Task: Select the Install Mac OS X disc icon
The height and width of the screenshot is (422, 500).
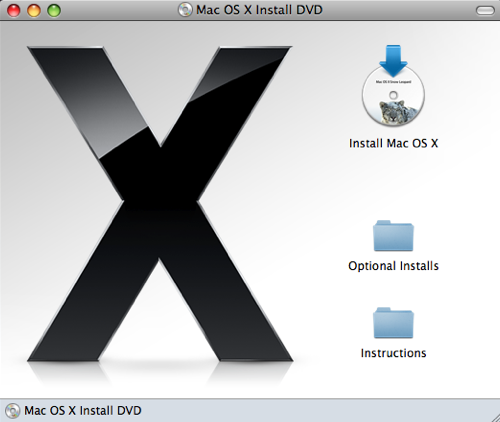Action: tap(393, 87)
